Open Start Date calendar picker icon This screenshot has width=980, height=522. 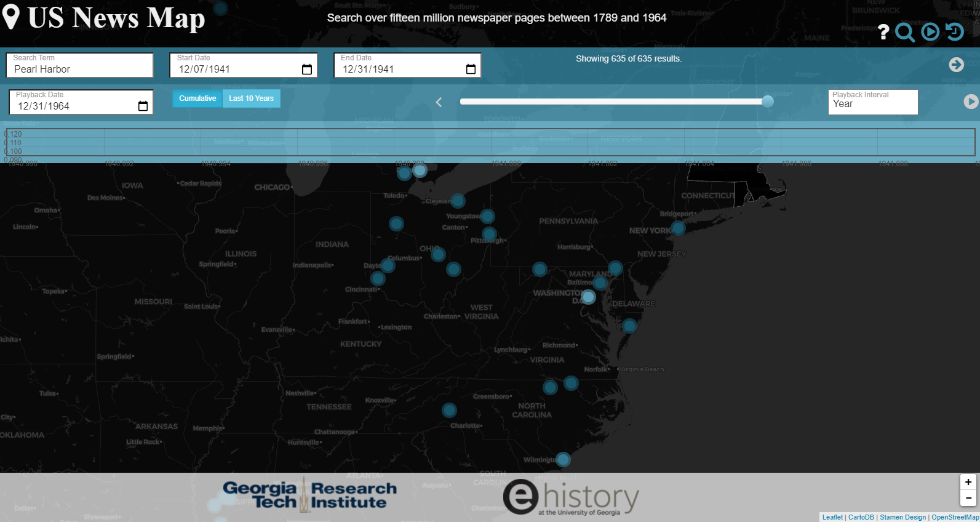(x=307, y=70)
